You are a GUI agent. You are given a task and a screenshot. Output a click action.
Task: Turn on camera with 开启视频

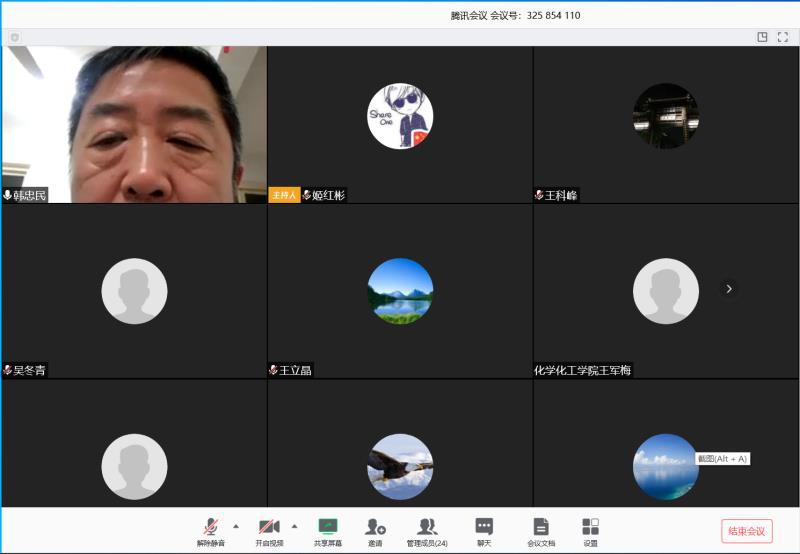point(269,530)
